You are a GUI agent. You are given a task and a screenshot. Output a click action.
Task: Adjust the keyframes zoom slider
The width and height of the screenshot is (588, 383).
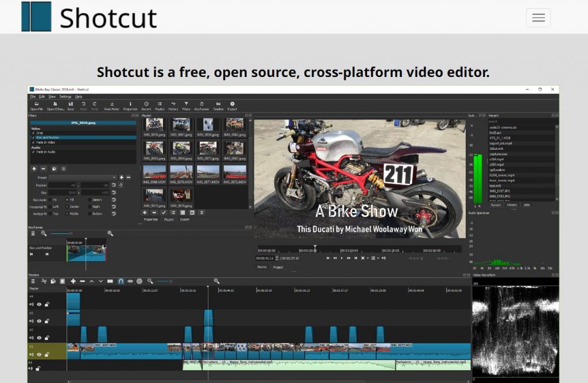click(61, 233)
